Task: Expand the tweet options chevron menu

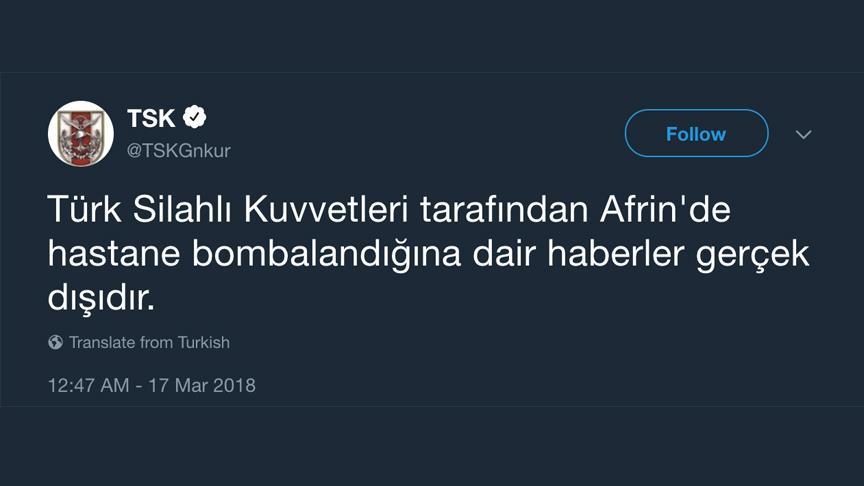Action: [803, 134]
